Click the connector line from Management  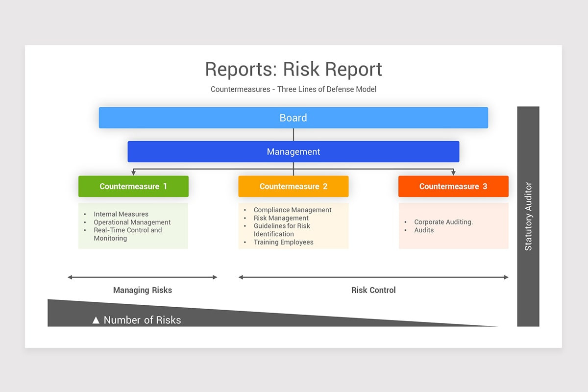pyautogui.click(x=293, y=169)
